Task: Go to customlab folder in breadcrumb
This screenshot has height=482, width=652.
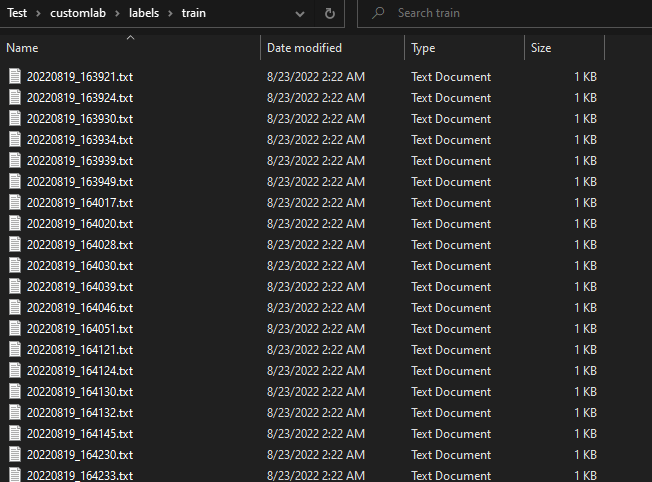Action: [x=78, y=13]
